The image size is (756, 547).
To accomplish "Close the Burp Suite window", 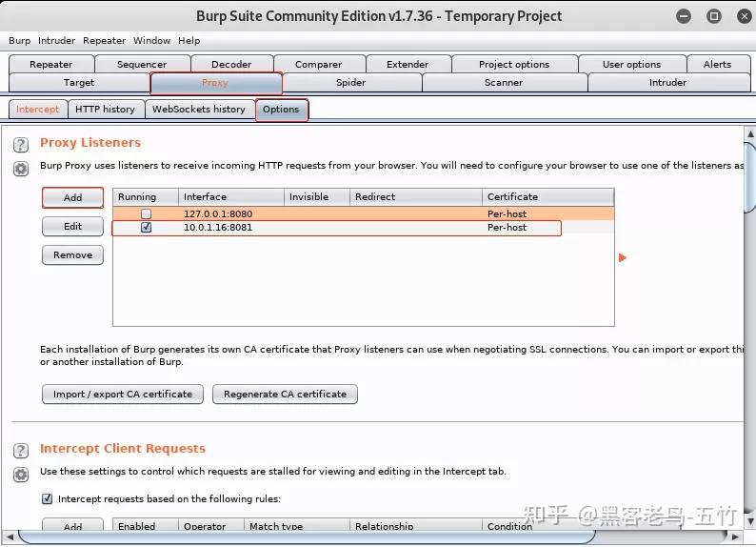I will point(745,16).
